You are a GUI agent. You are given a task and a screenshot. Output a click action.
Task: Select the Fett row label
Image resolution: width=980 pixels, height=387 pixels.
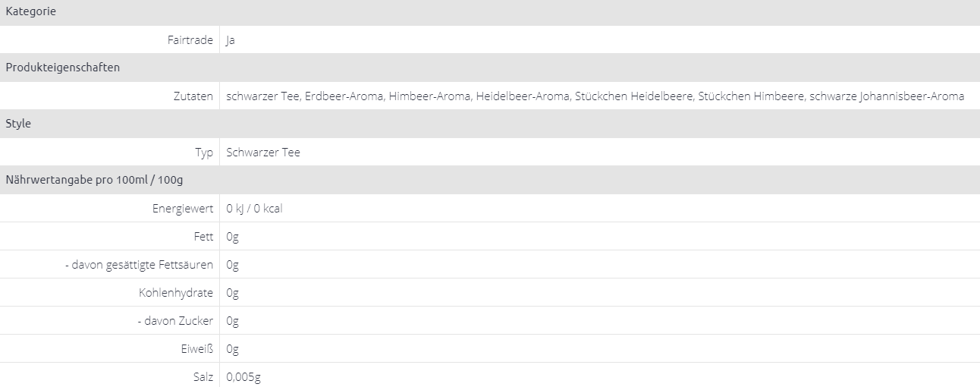point(203,237)
